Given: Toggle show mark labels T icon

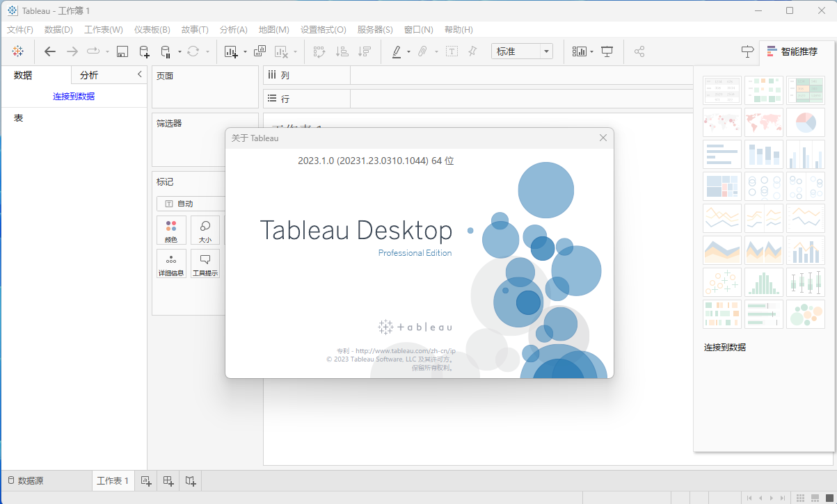Looking at the screenshot, I should [x=452, y=51].
